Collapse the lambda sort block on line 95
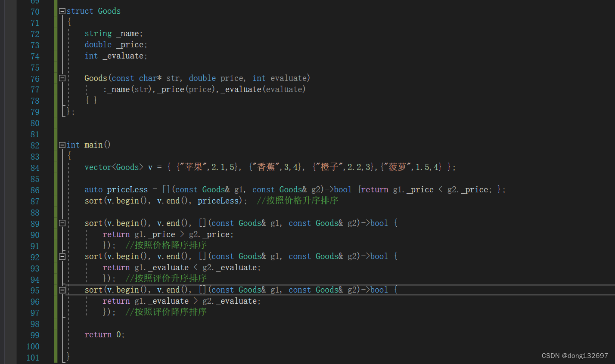 tap(62, 290)
